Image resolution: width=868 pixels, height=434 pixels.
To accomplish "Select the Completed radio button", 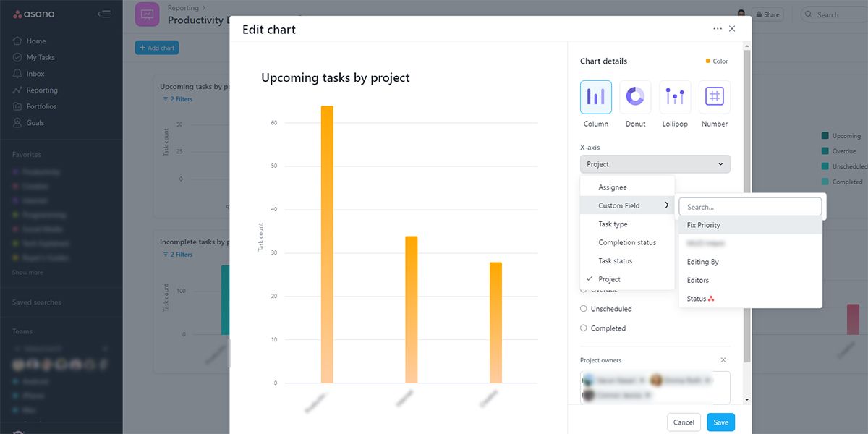I will point(584,328).
